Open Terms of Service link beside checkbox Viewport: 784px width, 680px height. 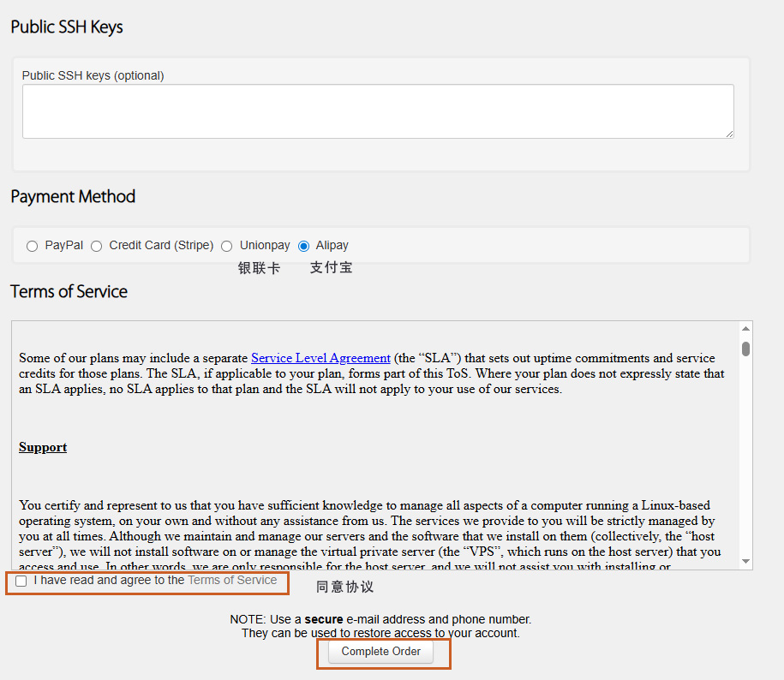point(232,581)
